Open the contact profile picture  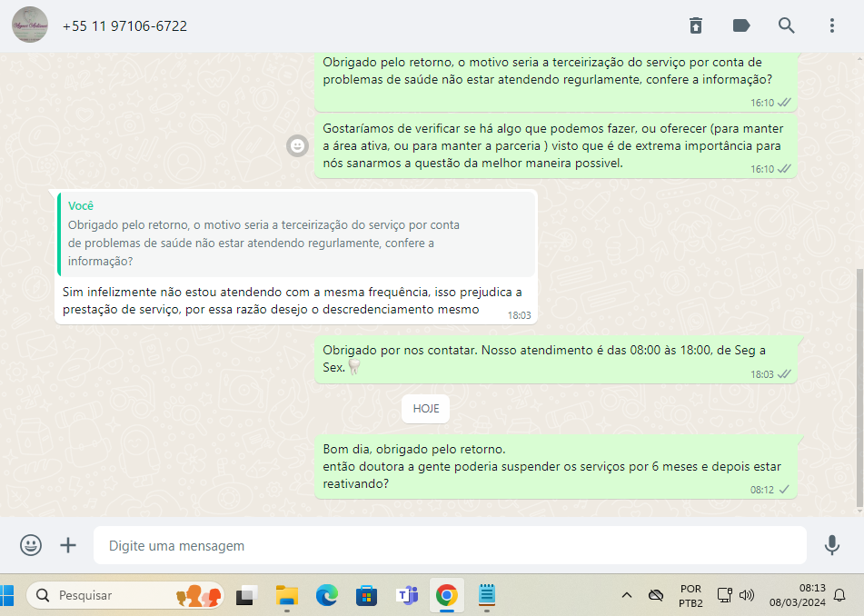pyautogui.click(x=30, y=25)
